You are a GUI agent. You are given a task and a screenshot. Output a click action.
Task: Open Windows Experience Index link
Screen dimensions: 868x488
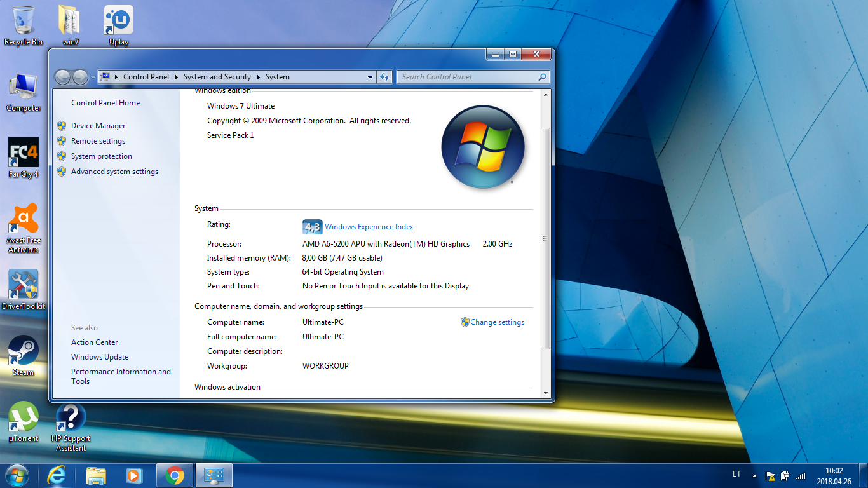(369, 227)
